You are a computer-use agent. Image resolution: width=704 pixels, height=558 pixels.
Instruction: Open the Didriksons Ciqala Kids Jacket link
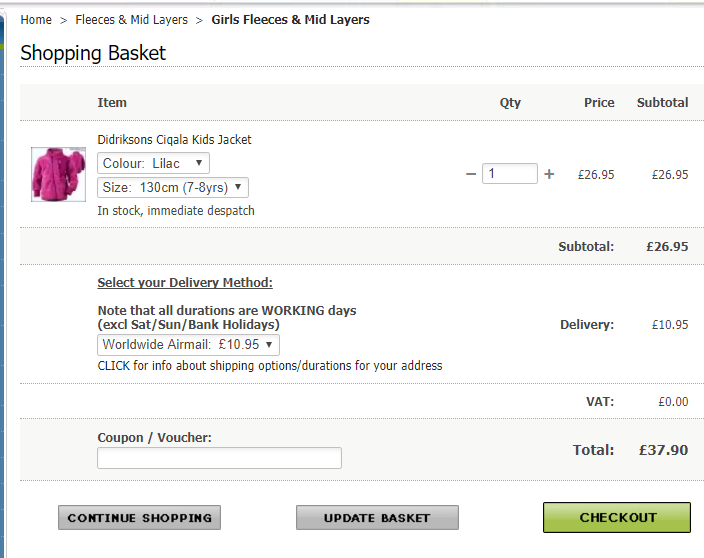click(174, 140)
